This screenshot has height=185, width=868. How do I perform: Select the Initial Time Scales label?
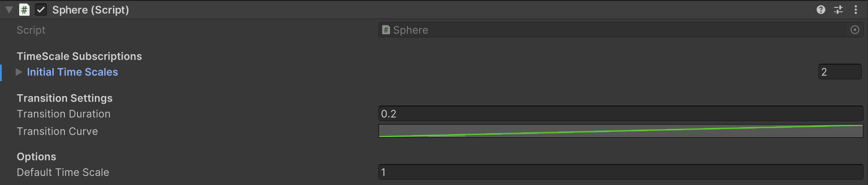click(72, 72)
